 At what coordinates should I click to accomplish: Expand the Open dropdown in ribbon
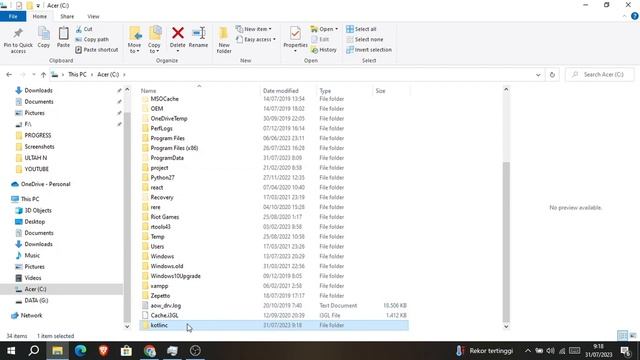pyautogui.click(x=324, y=29)
